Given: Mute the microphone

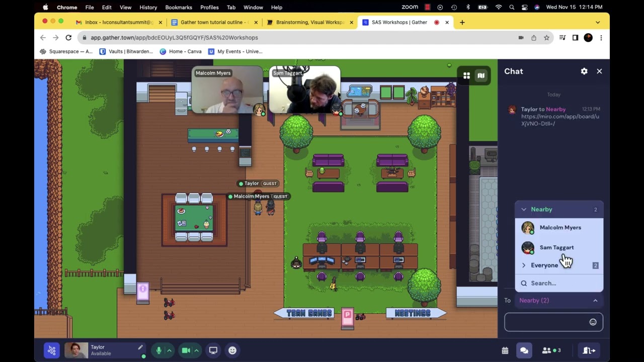Looking at the screenshot, I should [x=159, y=350].
